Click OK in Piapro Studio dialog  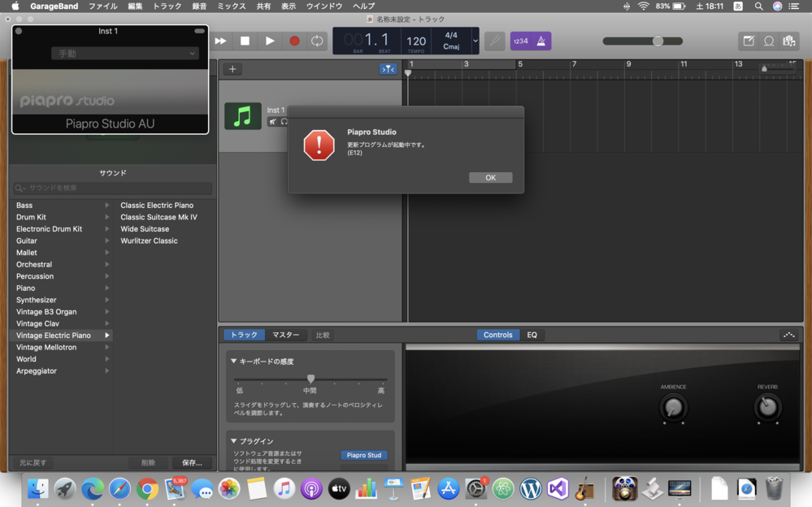[x=490, y=178]
